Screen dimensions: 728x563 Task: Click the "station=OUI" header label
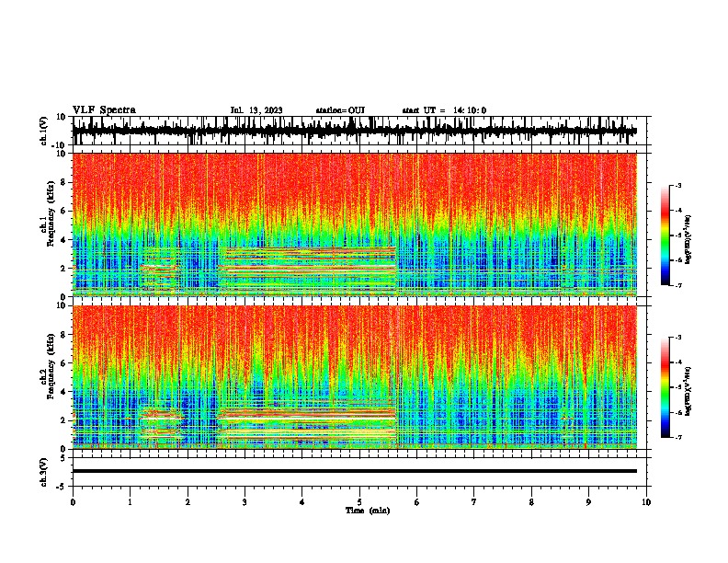[340, 110]
